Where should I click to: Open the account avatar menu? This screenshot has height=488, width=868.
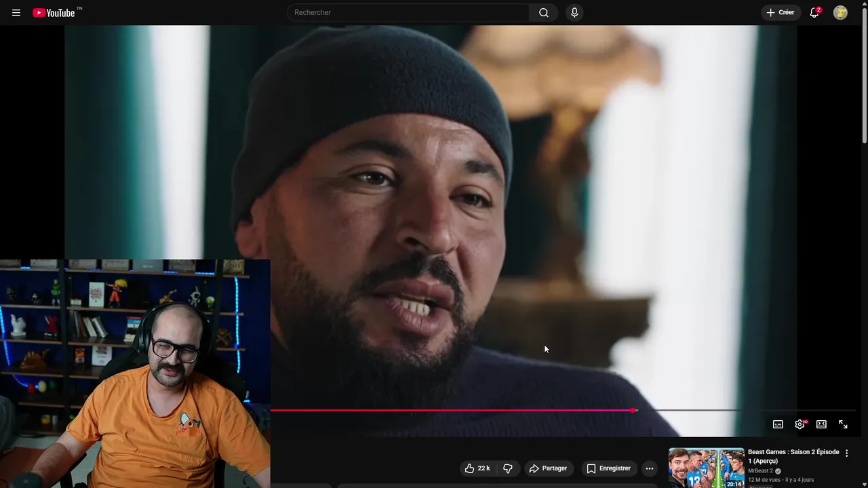[x=840, y=12]
